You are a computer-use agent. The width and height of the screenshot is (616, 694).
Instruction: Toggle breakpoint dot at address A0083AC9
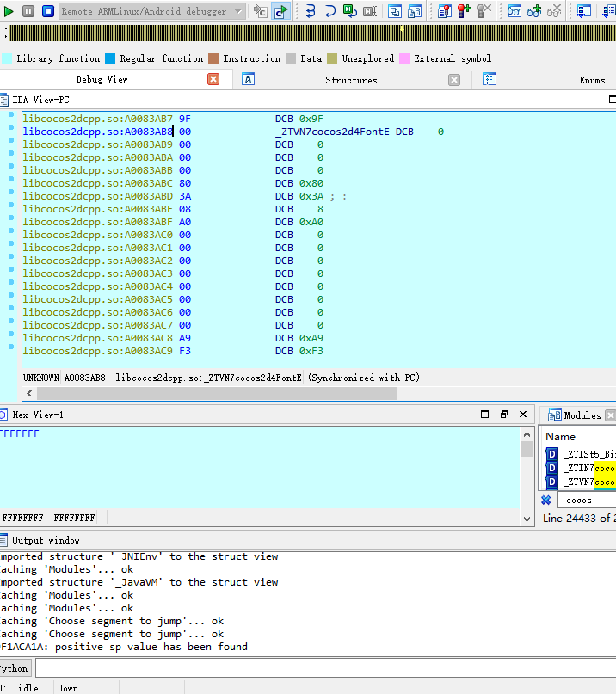pyautogui.click(x=11, y=347)
